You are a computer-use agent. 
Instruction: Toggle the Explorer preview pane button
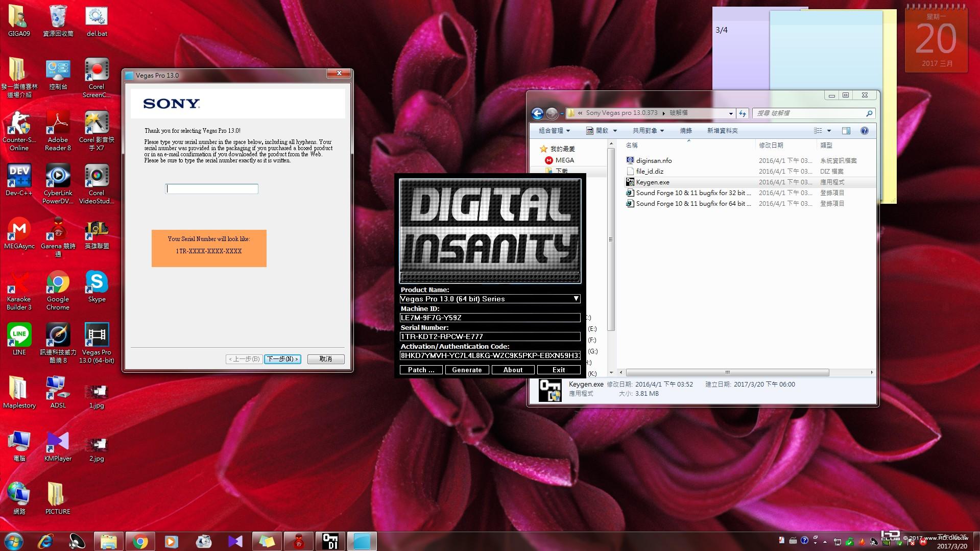coord(846,131)
